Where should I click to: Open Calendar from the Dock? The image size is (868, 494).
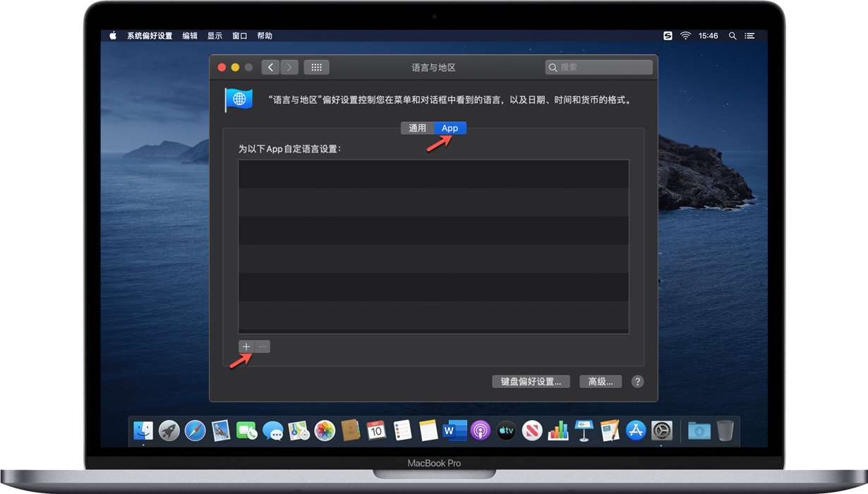(x=376, y=430)
